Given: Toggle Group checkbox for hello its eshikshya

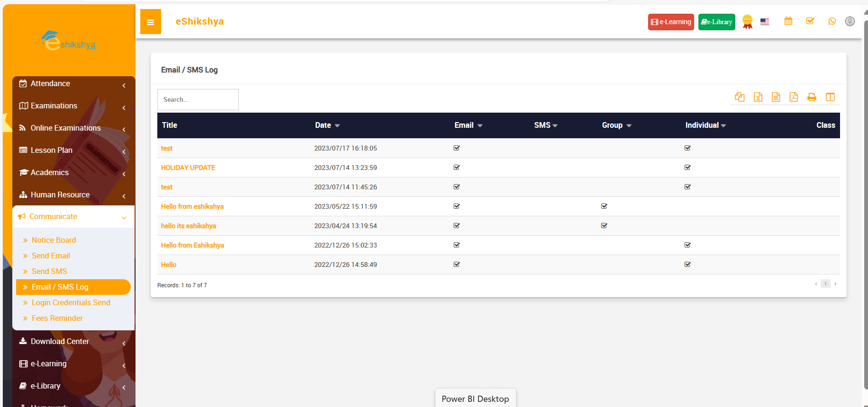Looking at the screenshot, I should 604,226.
